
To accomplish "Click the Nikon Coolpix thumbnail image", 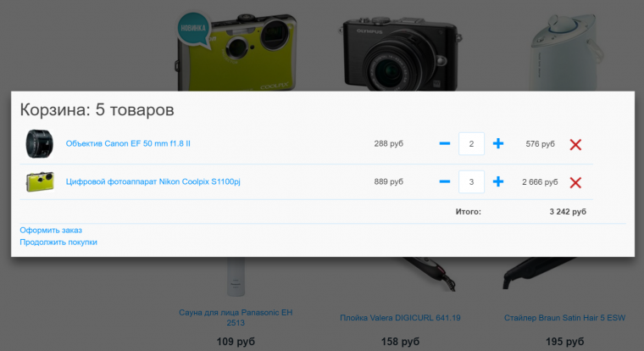I will [40, 181].
